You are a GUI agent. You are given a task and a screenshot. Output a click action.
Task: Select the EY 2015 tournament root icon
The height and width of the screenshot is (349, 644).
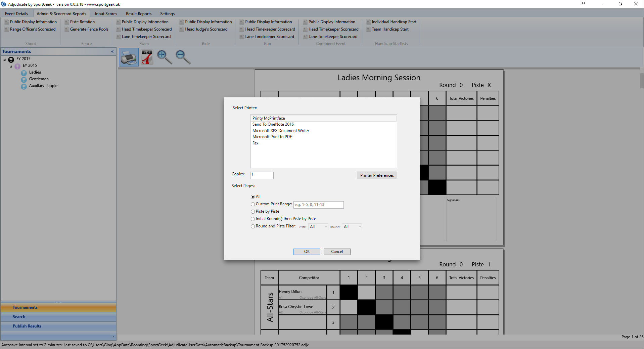pyautogui.click(x=11, y=59)
